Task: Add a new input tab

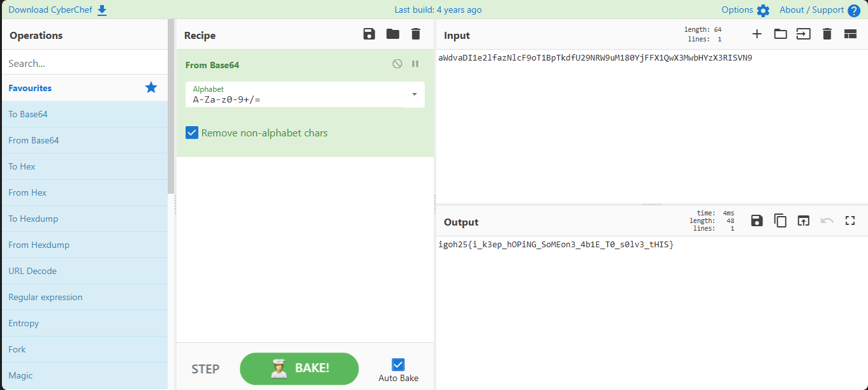Action: click(757, 34)
